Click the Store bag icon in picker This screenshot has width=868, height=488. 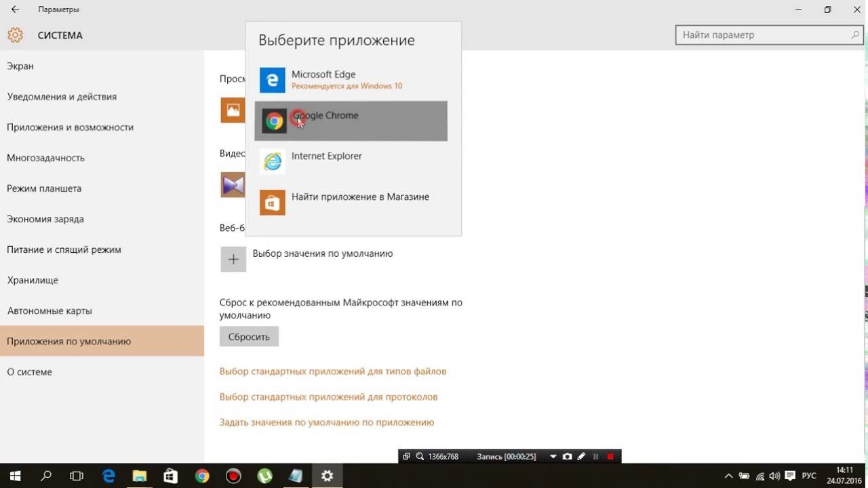tap(273, 202)
